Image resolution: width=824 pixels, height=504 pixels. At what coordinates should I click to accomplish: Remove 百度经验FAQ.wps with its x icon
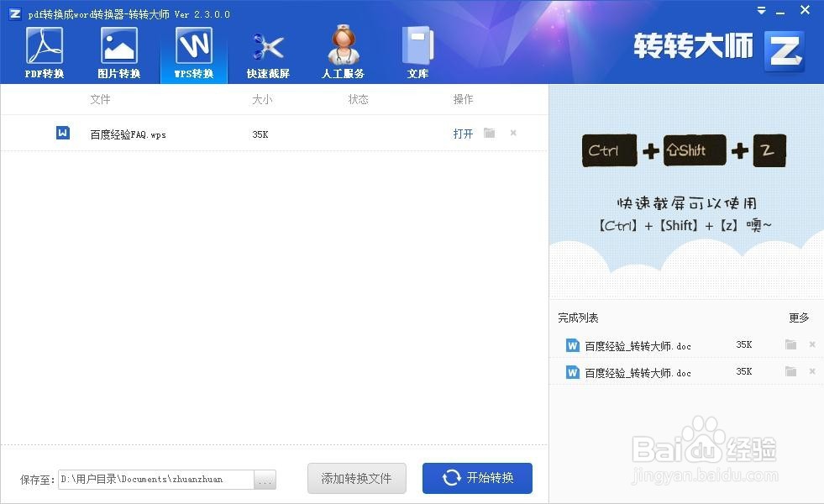coord(513,133)
